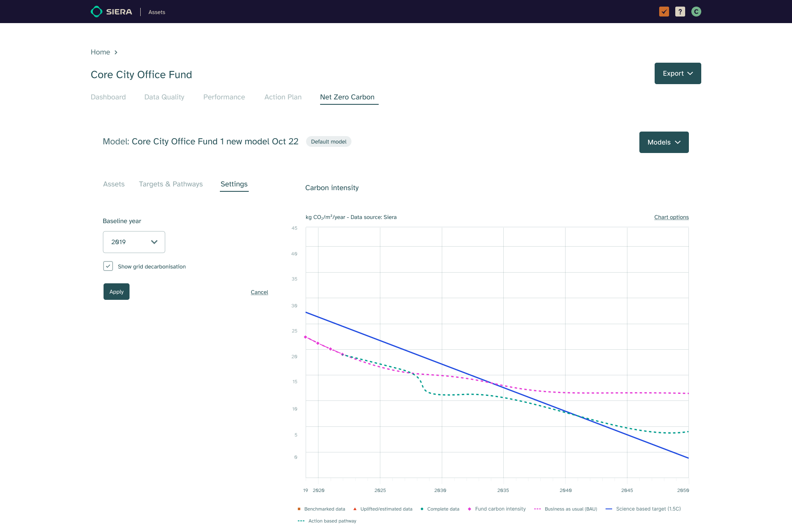The width and height of the screenshot is (792, 532).
Task: Click the SIERA logo icon
Action: pos(97,12)
